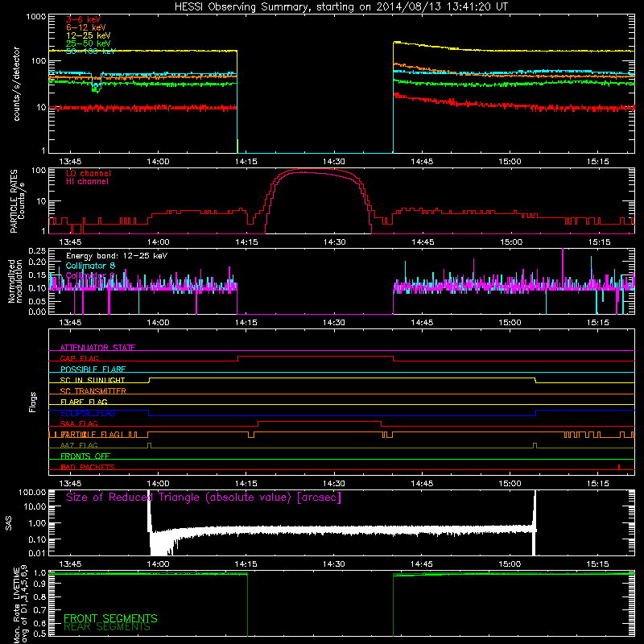Click the 'Mon. Rate LIVETIME' axis label

(17, 605)
